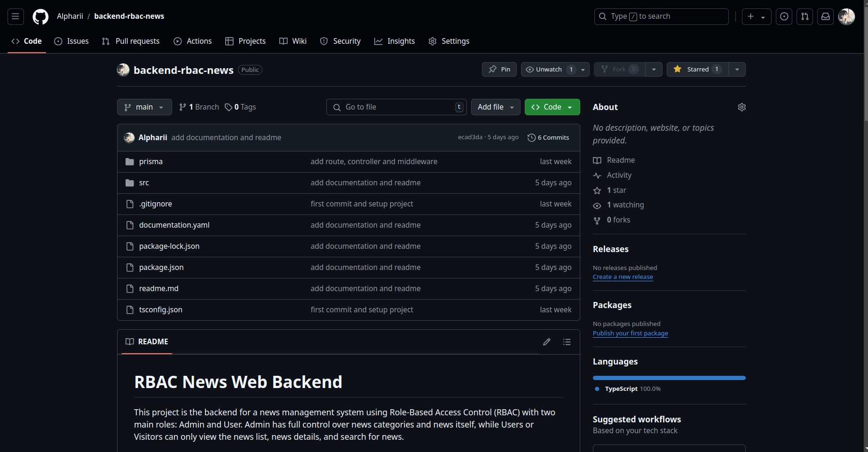Click the src folder icon
Screen dimensions: 868x452
coord(130,183)
